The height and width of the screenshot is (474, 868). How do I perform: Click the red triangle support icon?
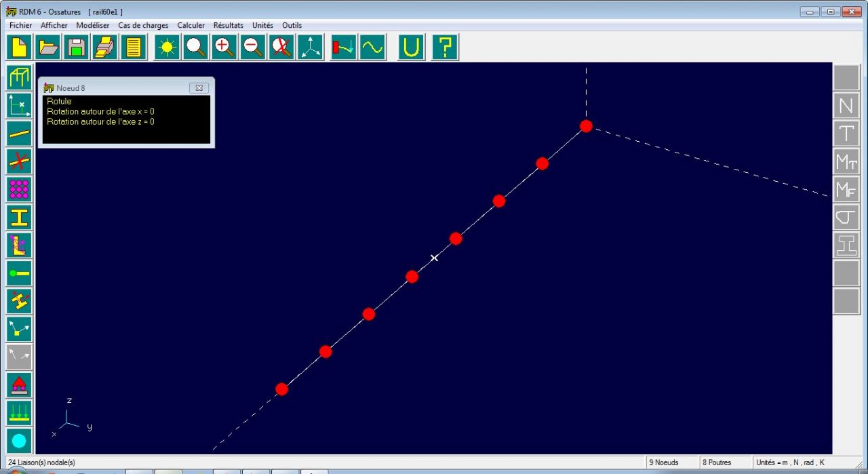pyautogui.click(x=19, y=384)
